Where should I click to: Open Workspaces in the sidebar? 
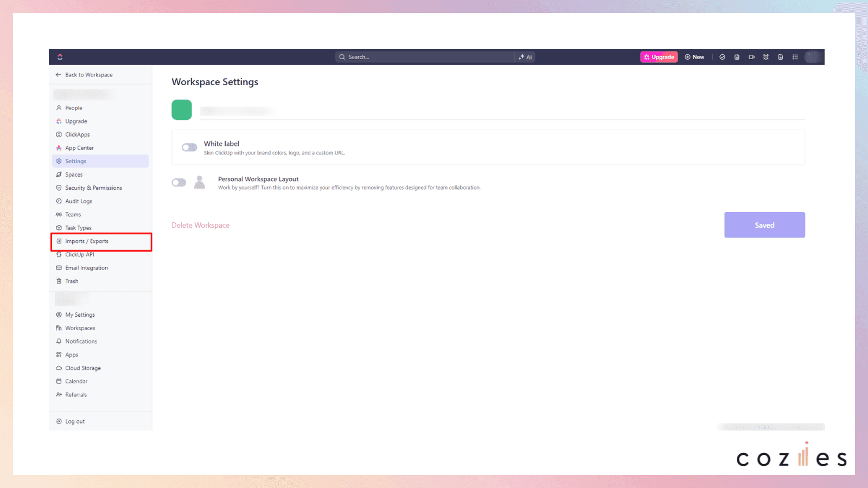[100, 328]
